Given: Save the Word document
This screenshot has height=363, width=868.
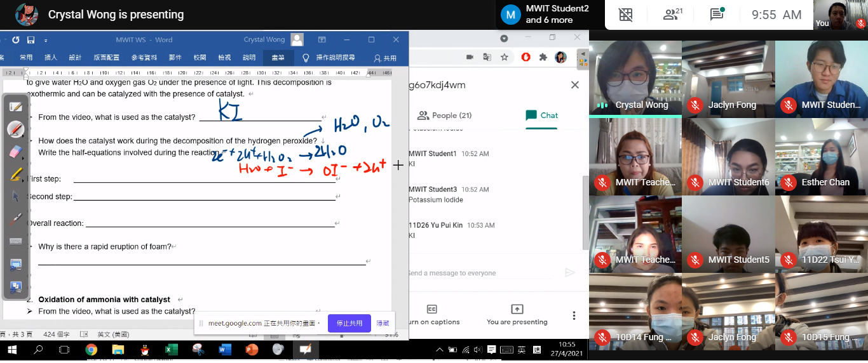Looking at the screenshot, I should pos(31,39).
